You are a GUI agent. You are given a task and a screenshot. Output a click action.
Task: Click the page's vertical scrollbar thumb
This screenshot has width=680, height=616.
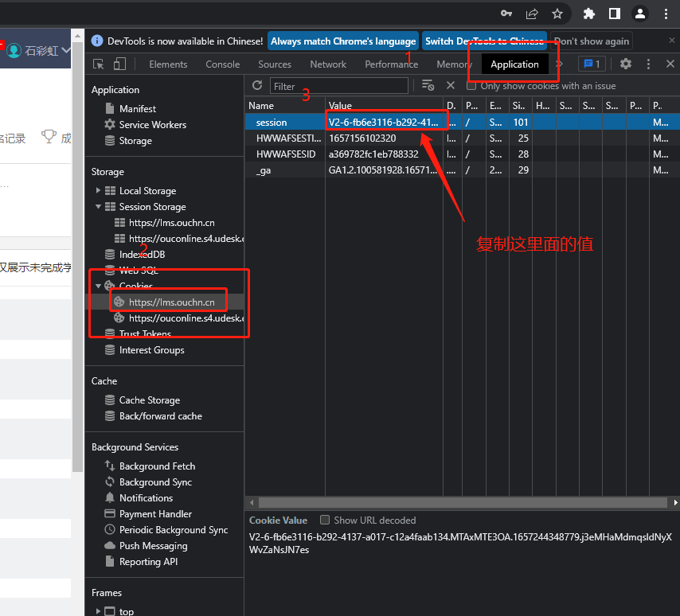77,255
